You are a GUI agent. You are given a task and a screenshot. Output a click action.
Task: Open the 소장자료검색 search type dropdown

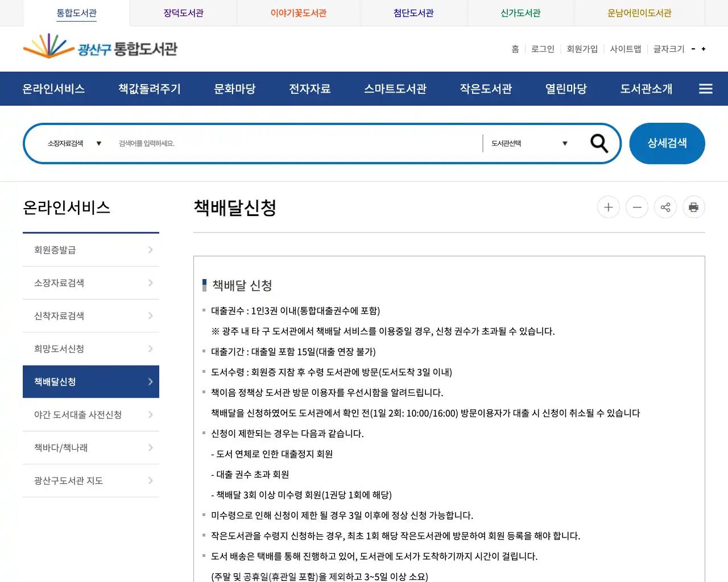pyautogui.click(x=75, y=143)
